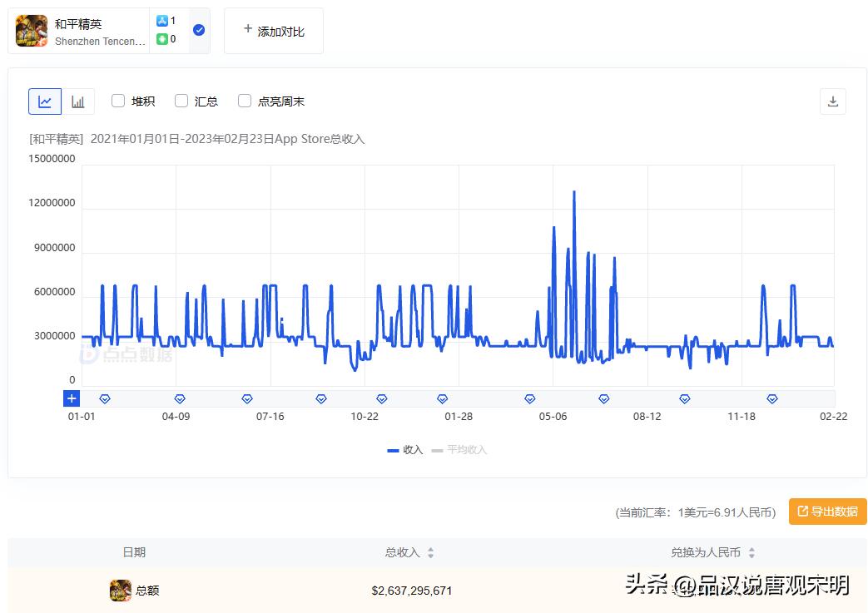This screenshot has width=868, height=613.
Task: Click the chart download icon
Action: click(832, 101)
